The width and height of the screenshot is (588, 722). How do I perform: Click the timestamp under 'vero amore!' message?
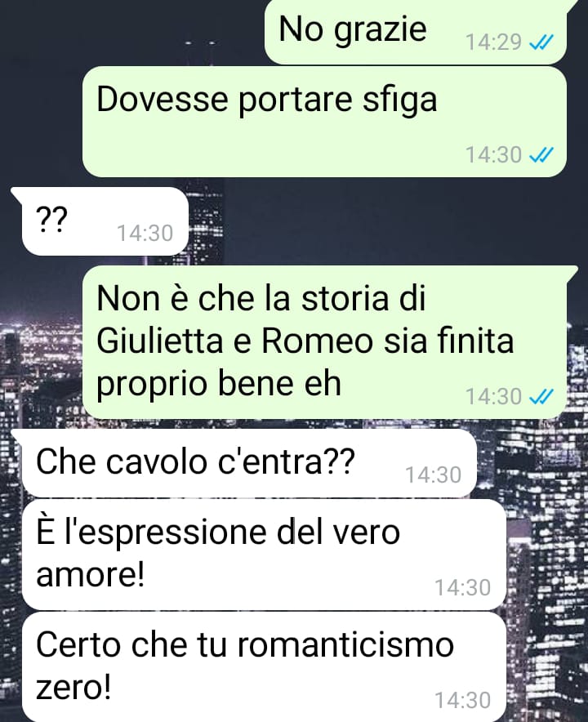pyautogui.click(x=463, y=588)
